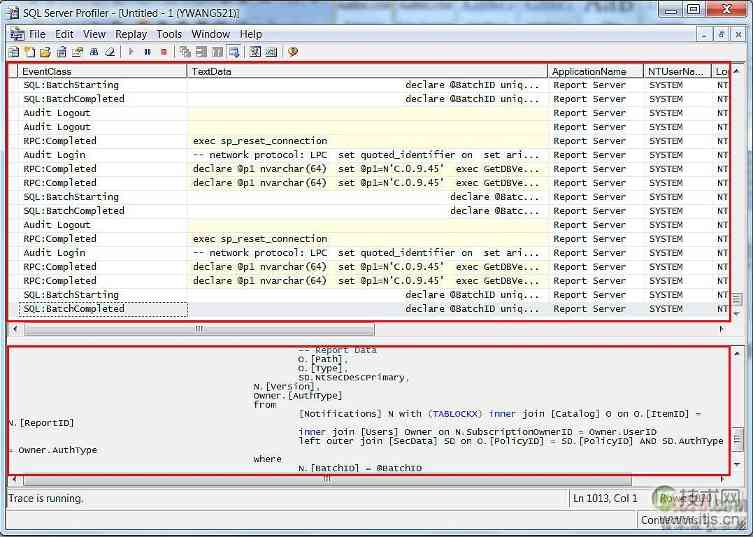Click the TextData column header

coord(367,72)
